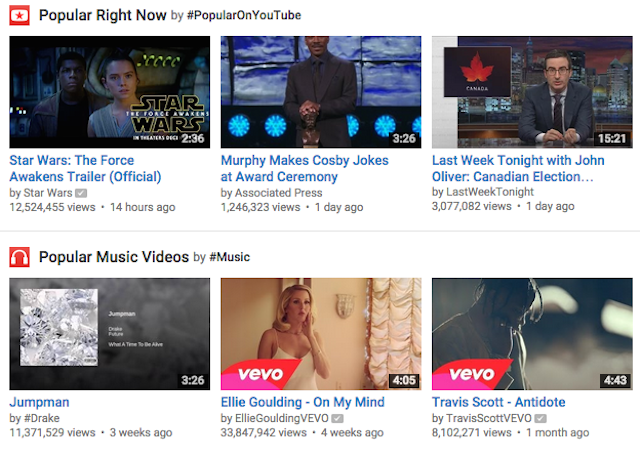Click the vevo logo on Ellie Goulding thumbnail
The width and height of the screenshot is (640, 458).
coord(260,374)
